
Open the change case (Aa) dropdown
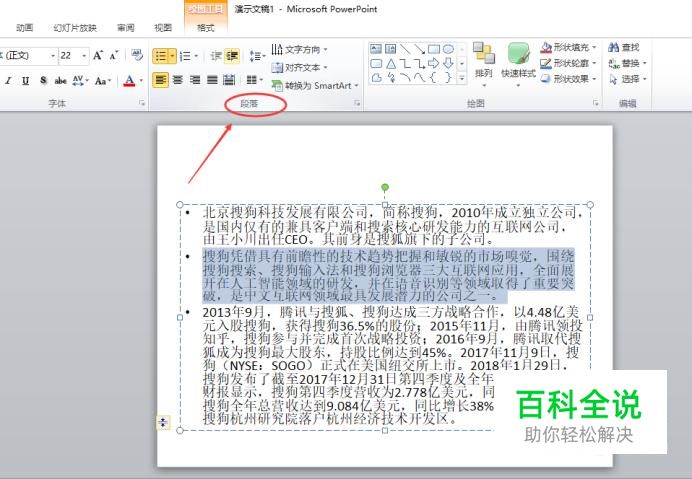pyautogui.click(x=102, y=81)
